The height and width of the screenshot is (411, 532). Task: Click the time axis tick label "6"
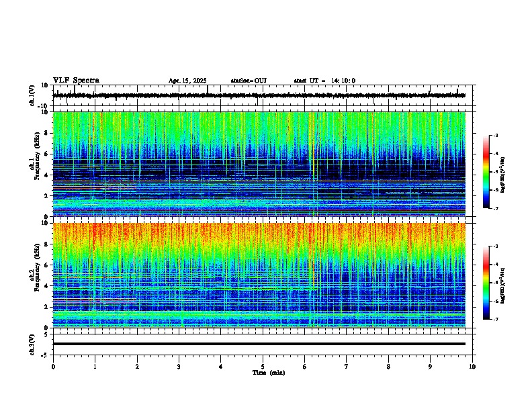click(305, 367)
